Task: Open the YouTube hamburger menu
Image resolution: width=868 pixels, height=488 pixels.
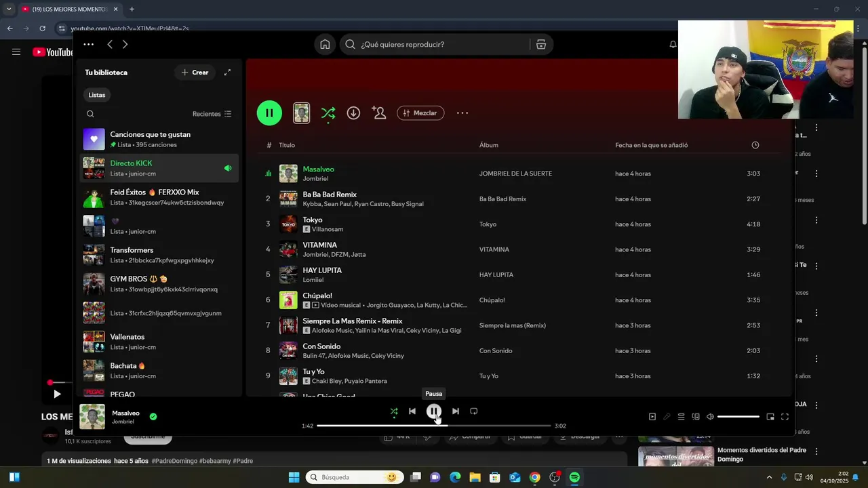Action: (x=16, y=52)
